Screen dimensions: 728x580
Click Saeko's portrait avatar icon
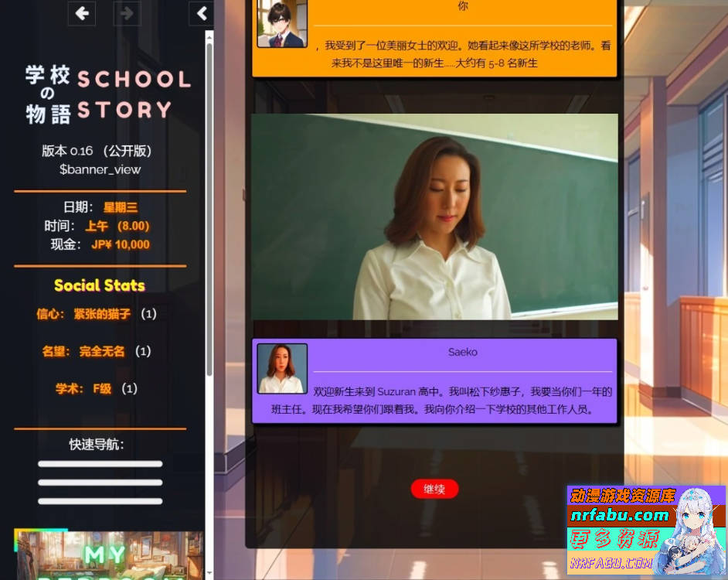pos(281,367)
